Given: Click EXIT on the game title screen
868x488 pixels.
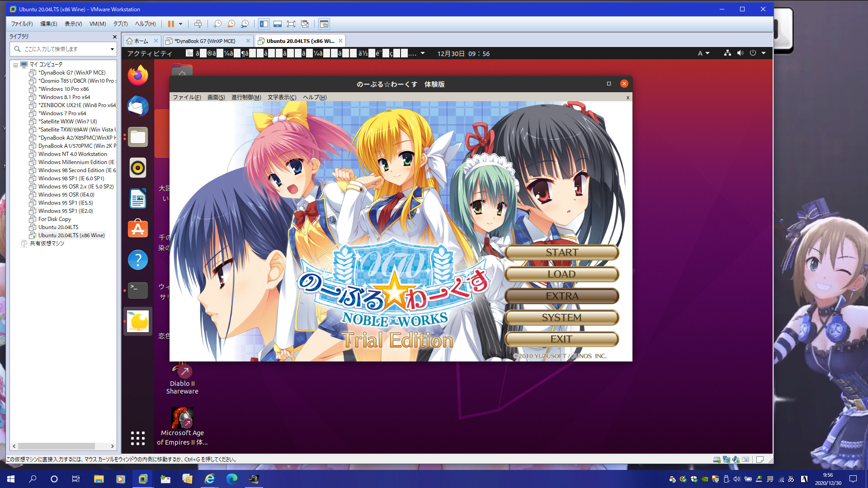Looking at the screenshot, I should [561, 339].
